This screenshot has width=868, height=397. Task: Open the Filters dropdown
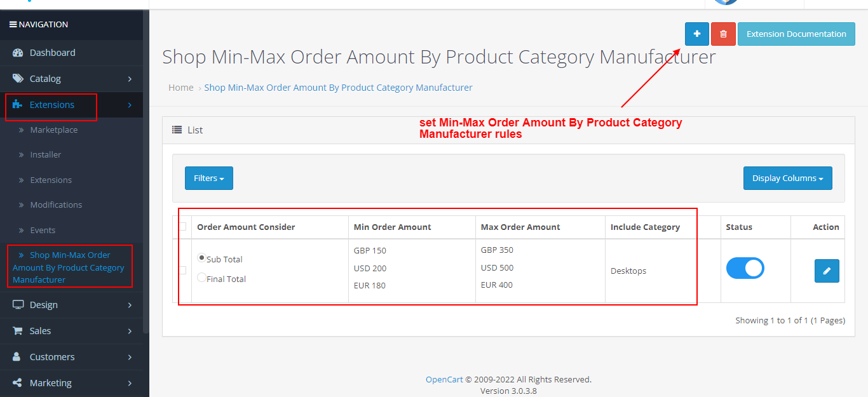(x=208, y=178)
